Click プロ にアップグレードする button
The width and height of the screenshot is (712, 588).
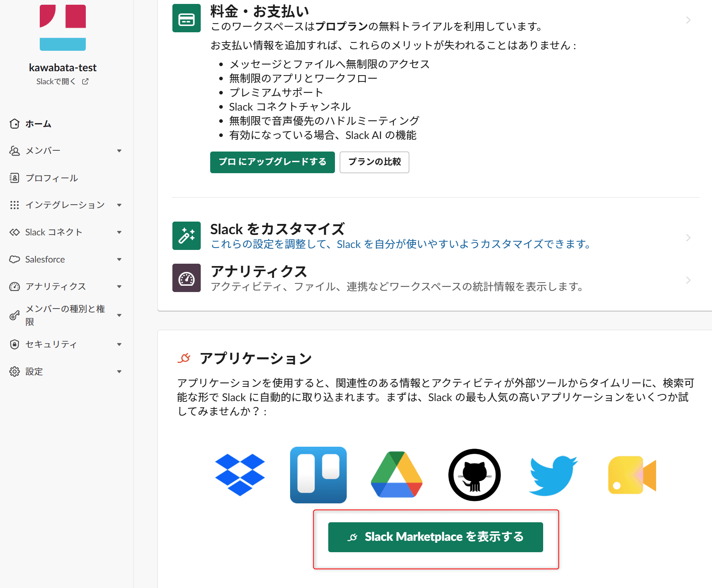coord(272,162)
